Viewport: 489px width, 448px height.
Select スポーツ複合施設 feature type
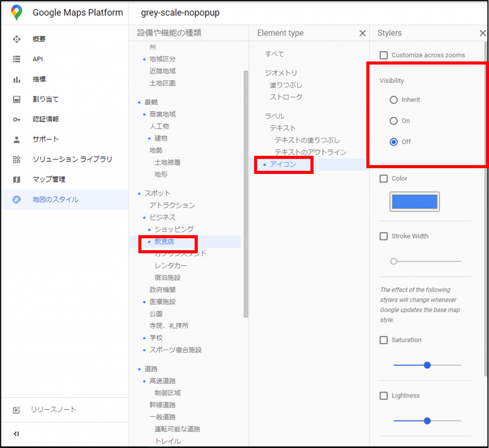(x=176, y=350)
